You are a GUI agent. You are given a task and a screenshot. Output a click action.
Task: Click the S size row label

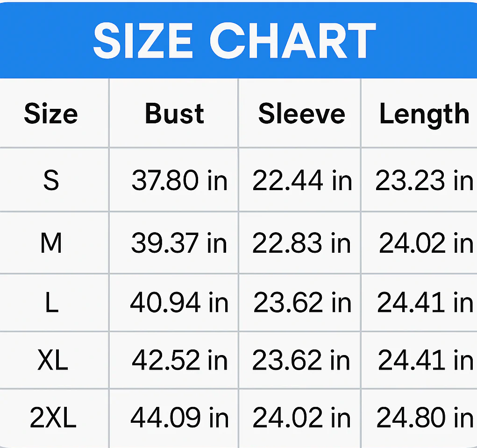coord(51,180)
